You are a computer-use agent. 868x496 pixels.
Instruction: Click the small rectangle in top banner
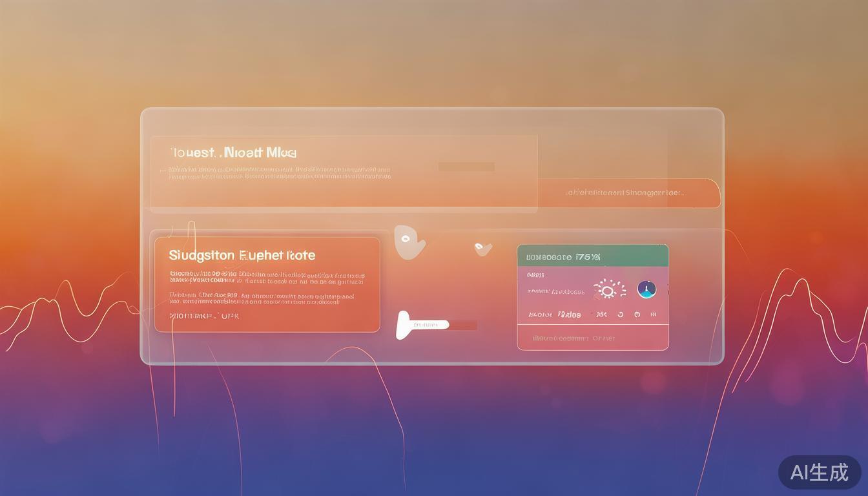pos(466,167)
